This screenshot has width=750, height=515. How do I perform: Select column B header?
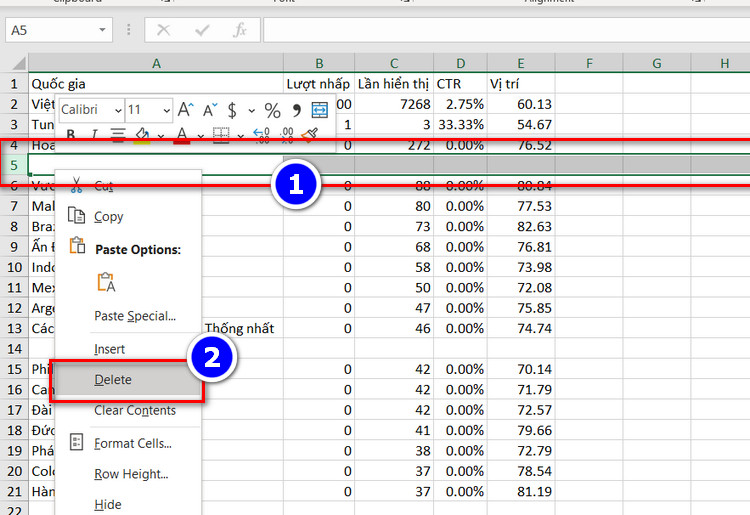tap(319, 63)
